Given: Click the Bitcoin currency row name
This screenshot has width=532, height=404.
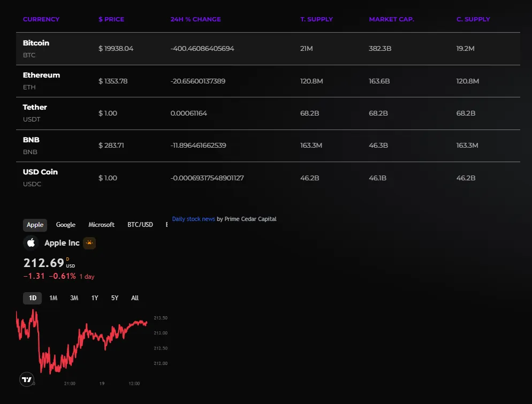Looking at the screenshot, I should click(x=36, y=43).
